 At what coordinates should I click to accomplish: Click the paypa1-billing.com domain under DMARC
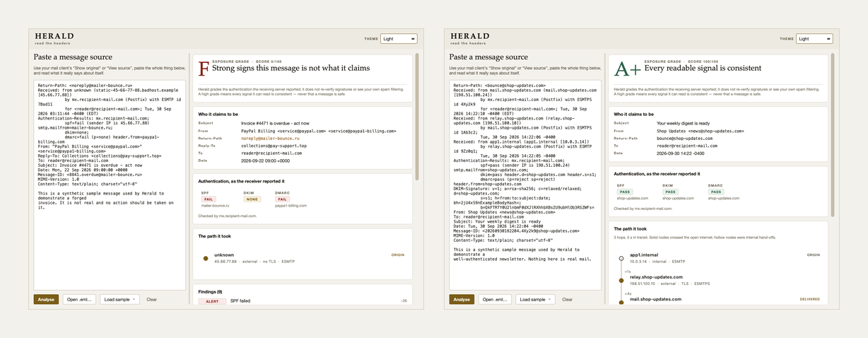291,206
